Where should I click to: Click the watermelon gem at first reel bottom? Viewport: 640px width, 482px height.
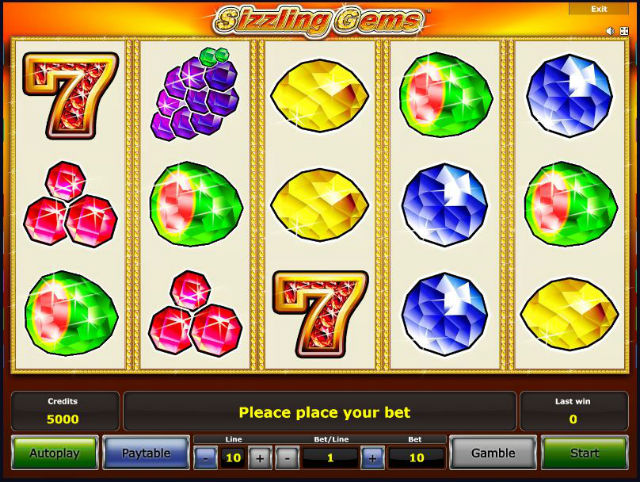pyautogui.click(x=71, y=313)
